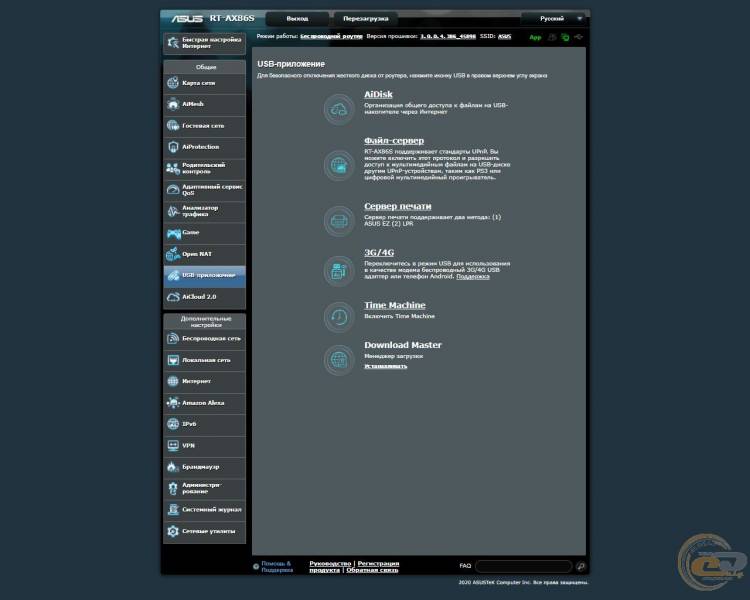Open Карта сети network map
750x600 pixels.
click(205, 83)
